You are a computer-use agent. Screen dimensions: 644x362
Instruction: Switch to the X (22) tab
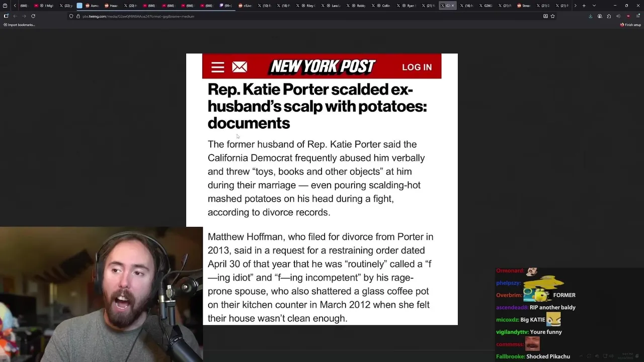66,6
